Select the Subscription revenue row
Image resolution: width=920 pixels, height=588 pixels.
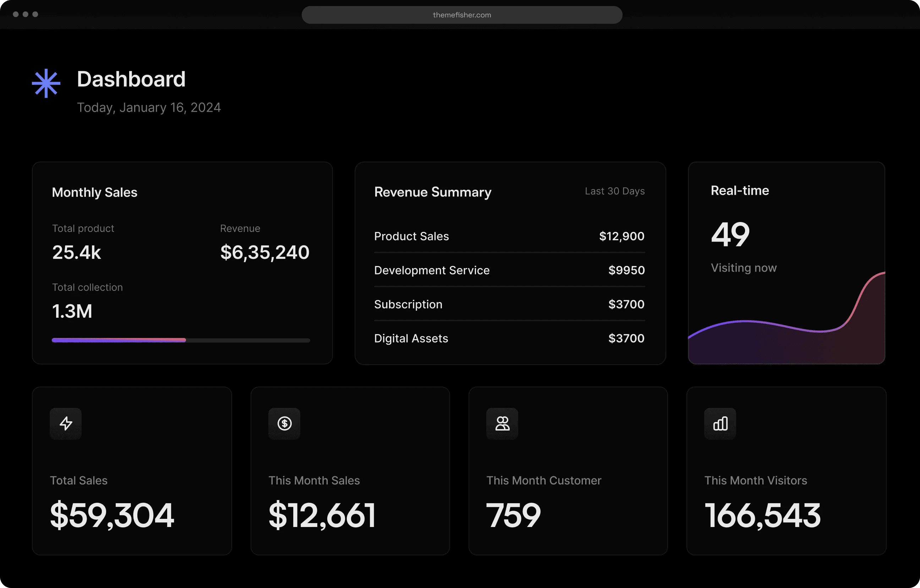tap(509, 304)
